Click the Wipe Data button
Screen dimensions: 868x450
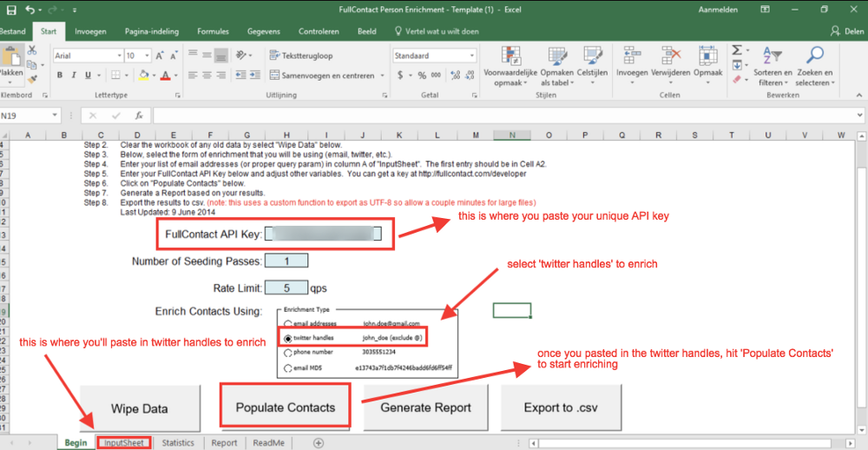click(139, 407)
